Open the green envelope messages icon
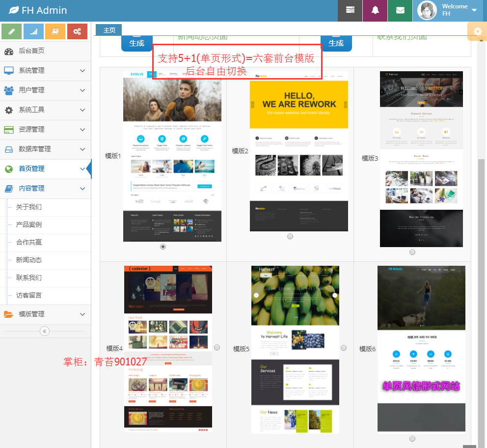Viewport: 487px width, 448px height. [400, 11]
